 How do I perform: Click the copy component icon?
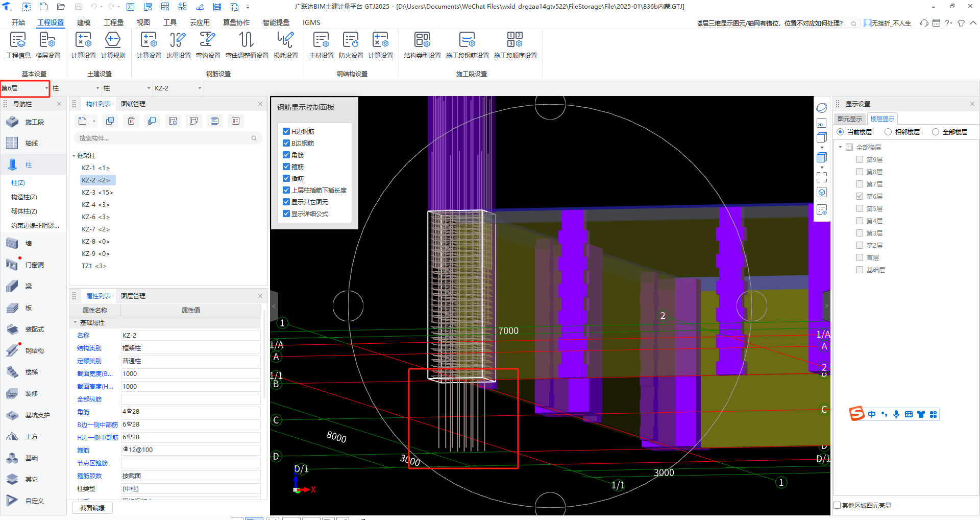pos(110,121)
